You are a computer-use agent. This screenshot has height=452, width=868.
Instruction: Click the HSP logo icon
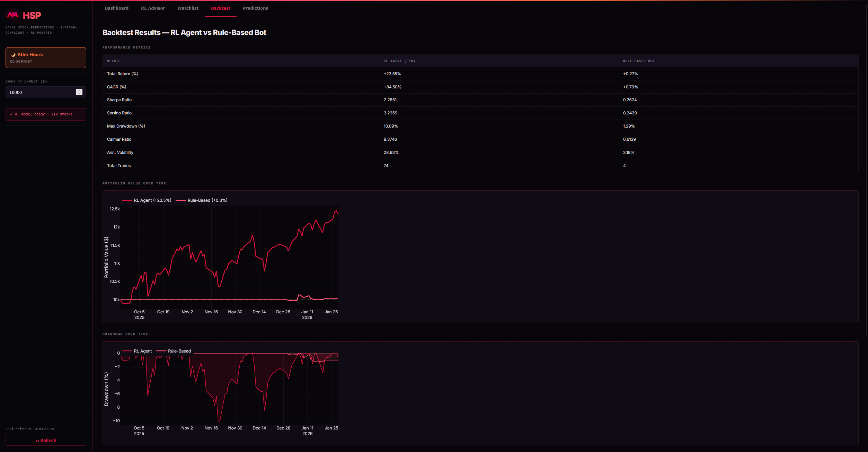point(12,15)
